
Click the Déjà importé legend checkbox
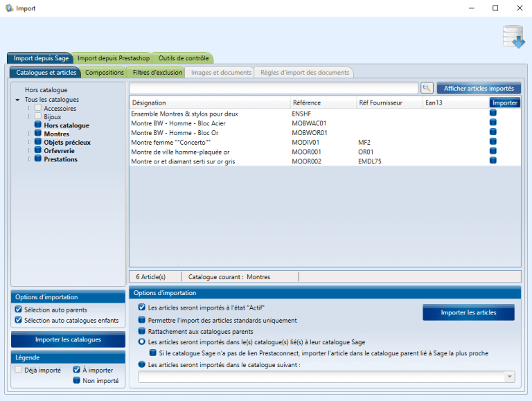[18, 369]
